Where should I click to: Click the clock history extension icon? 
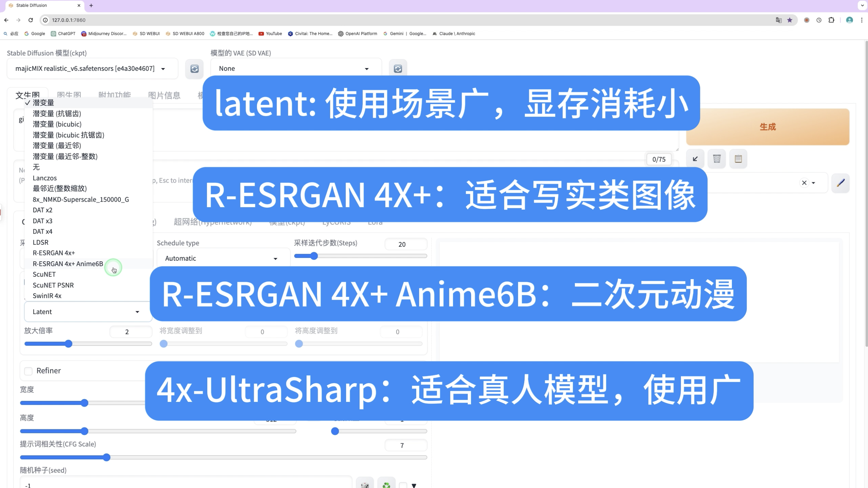819,20
